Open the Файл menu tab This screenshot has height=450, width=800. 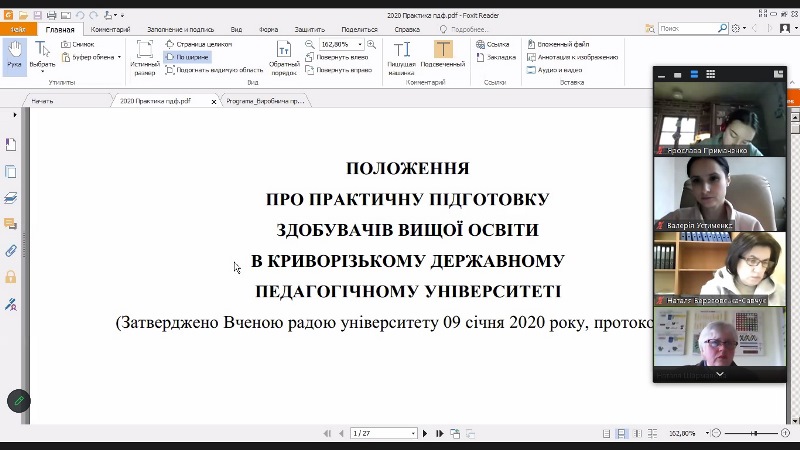click(x=18, y=29)
